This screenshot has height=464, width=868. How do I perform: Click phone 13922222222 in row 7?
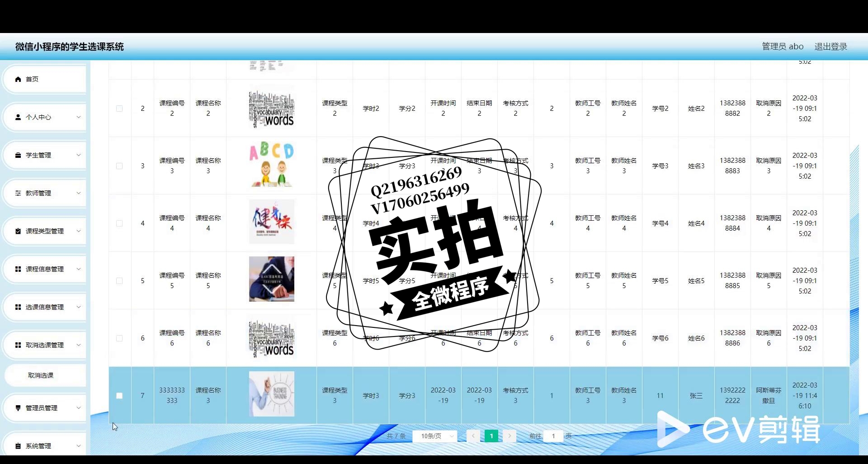pos(732,395)
